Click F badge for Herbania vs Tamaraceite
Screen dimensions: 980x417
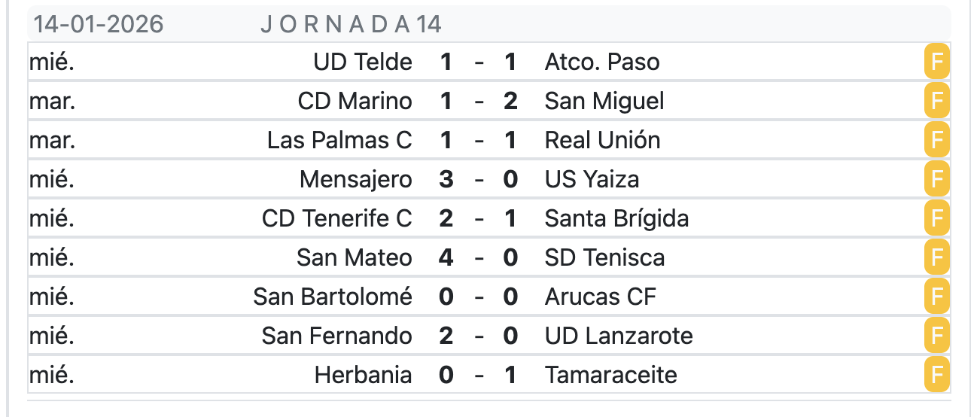tap(936, 376)
